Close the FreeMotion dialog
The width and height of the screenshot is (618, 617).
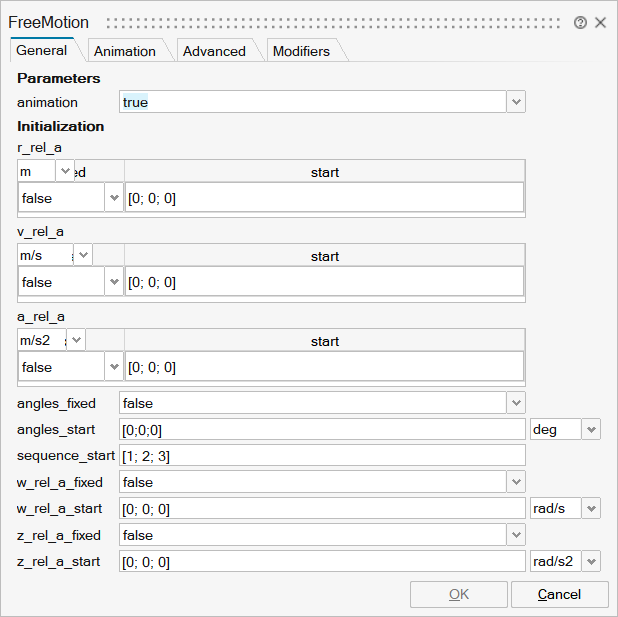[600, 22]
